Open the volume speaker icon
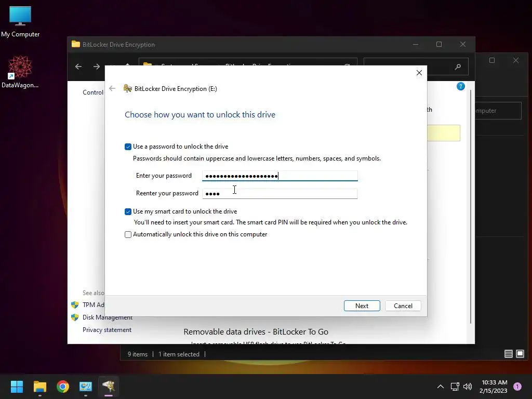532x399 pixels. click(x=468, y=387)
